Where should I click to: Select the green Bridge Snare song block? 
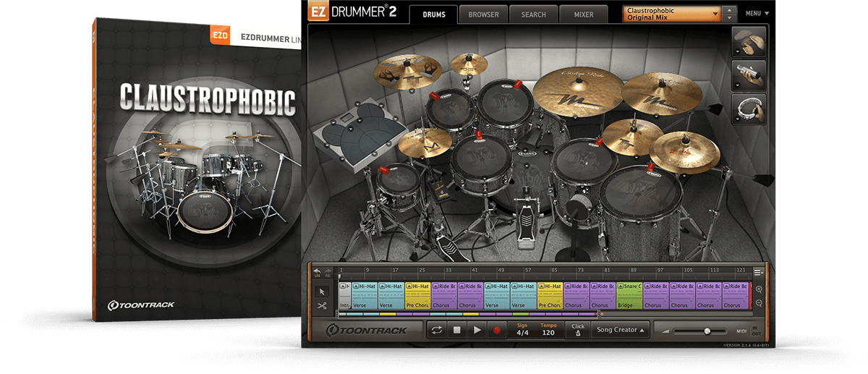tap(629, 296)
